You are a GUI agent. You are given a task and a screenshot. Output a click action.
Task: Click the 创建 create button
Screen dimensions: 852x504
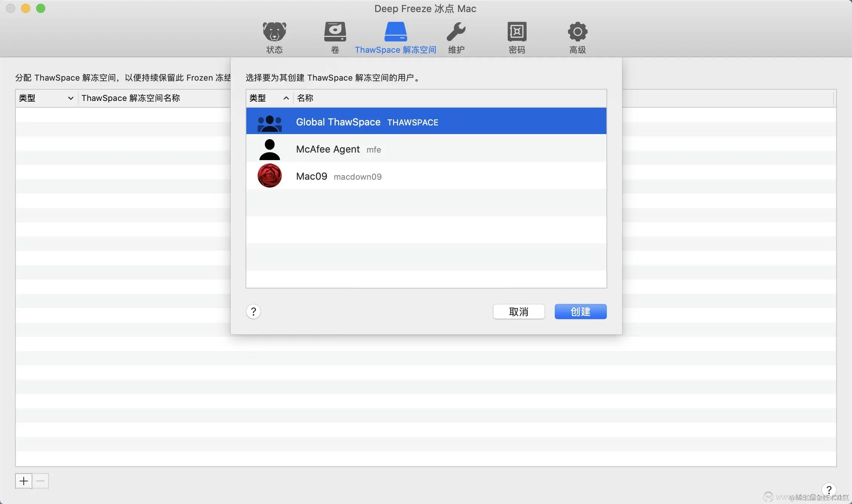(x=580, y=312)
